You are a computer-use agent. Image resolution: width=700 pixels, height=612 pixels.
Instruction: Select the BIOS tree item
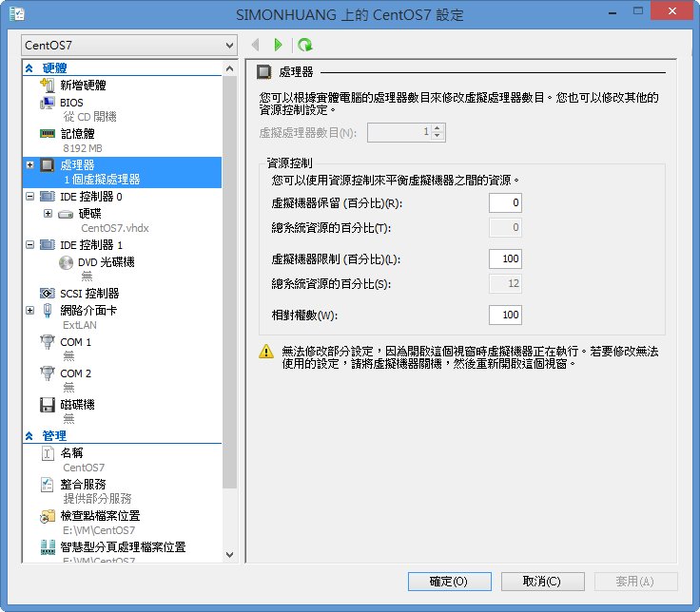(122, 109)
